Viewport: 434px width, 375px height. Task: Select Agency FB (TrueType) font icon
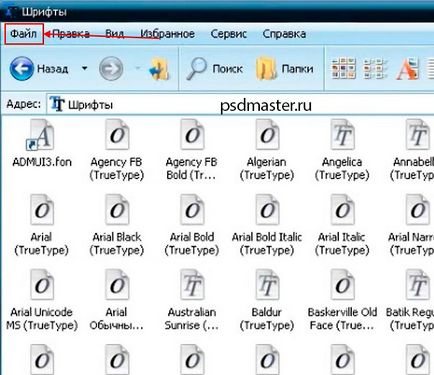[117, 135]
